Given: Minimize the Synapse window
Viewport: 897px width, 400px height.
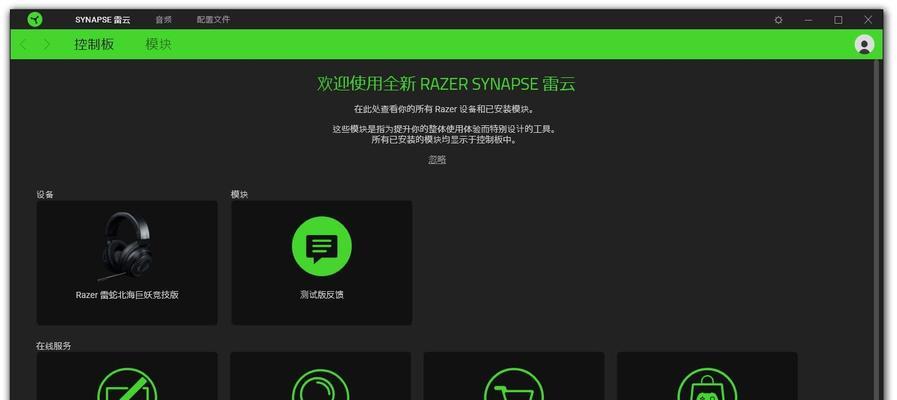Looking at the screenshot, I should [808, 20].
